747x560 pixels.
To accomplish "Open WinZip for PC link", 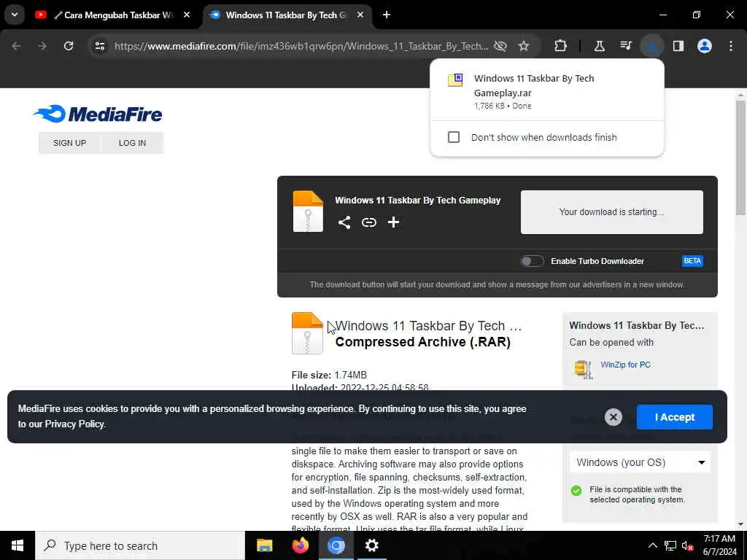I will pyautogui.click(x=625, y=365).
